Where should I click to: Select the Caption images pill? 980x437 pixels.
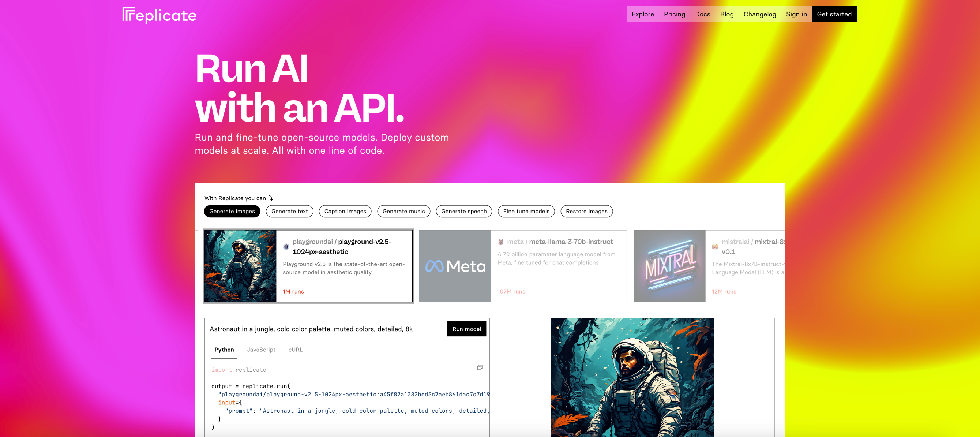click(345, 211)
